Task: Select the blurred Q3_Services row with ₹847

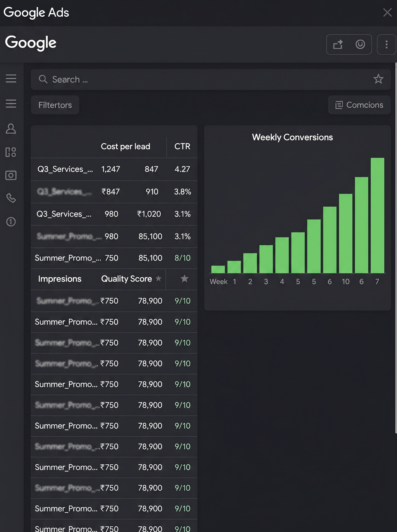Action: tap(114, 192)
